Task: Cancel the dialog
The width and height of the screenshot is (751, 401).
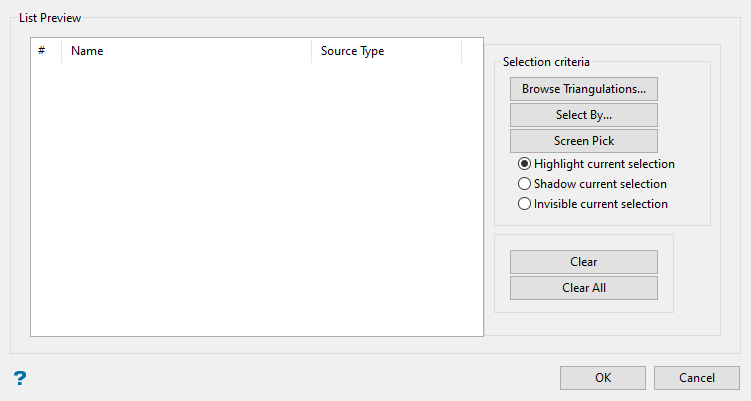Action: [696, 378]
